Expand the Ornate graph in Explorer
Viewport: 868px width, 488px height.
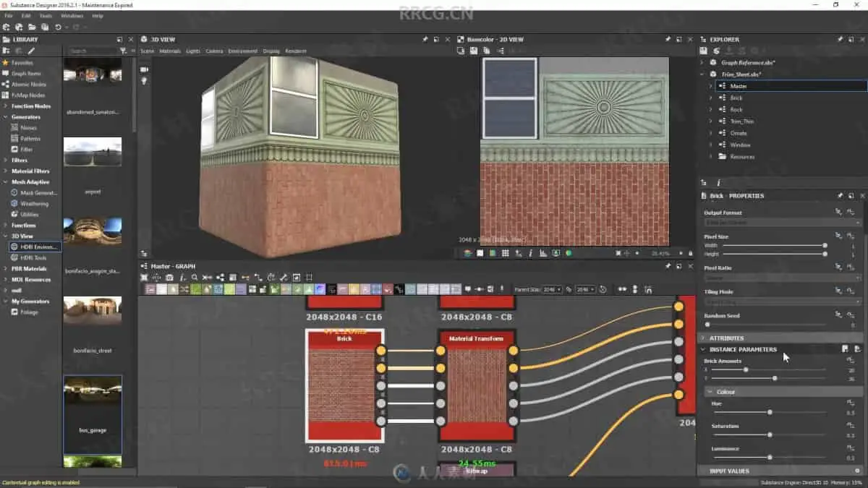pos(710,133)
